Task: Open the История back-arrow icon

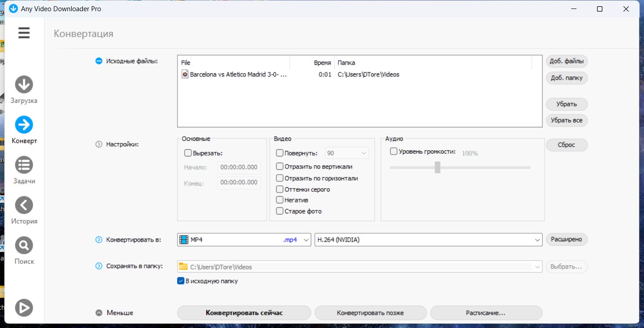Action: pyautogui.click(x=24, y=205)
